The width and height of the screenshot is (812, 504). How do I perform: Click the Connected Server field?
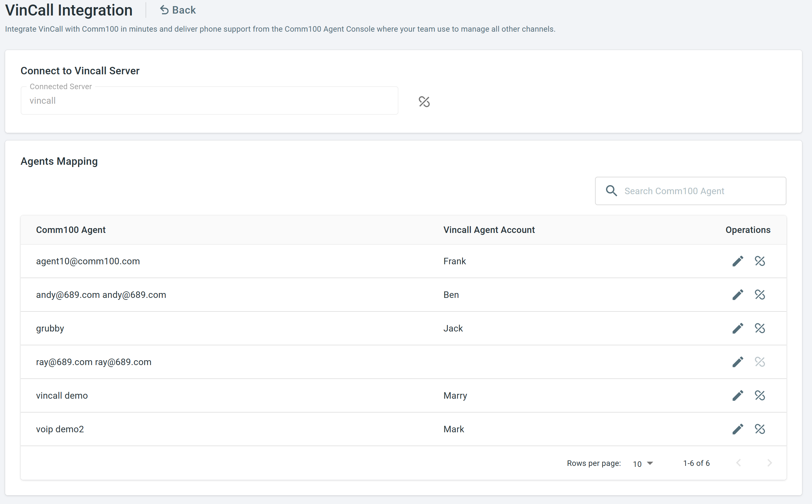tap(209, 100)
